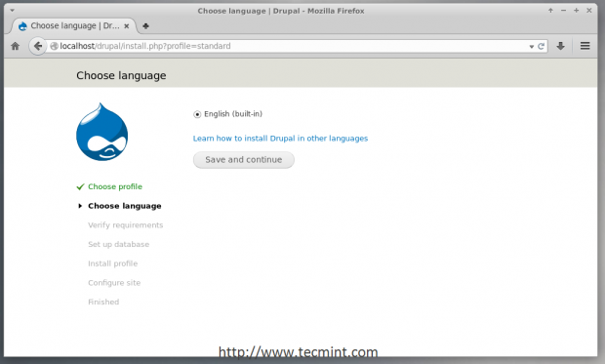The image size is (605, 364).
Task: Click the Drupal favicon on the tab
Action: [22, 26]
